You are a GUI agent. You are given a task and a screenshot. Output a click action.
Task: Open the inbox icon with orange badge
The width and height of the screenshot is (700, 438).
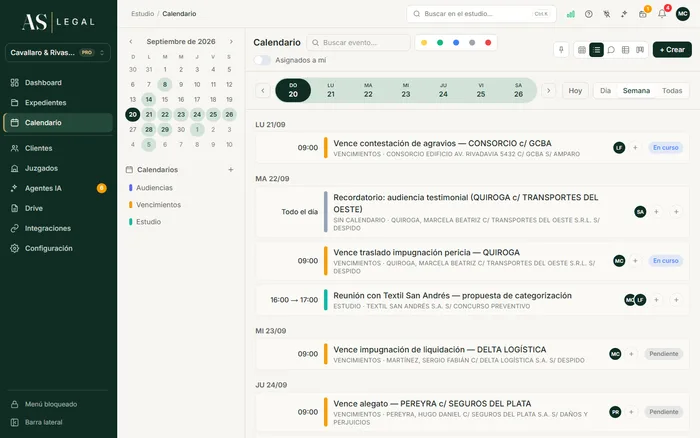[643, 14]
